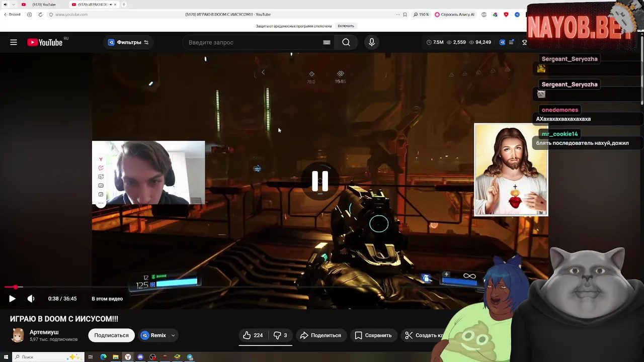644x362 pixels.
Task: Dislike the video with 3 dislikes
Action: pyautogui.click(x=280, y=335)
